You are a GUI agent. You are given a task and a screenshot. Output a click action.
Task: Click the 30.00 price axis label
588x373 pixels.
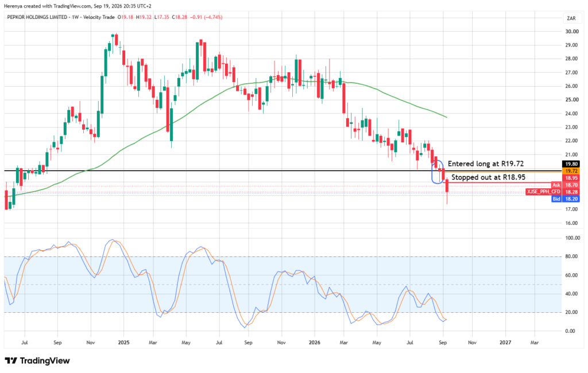coord(571,32)
